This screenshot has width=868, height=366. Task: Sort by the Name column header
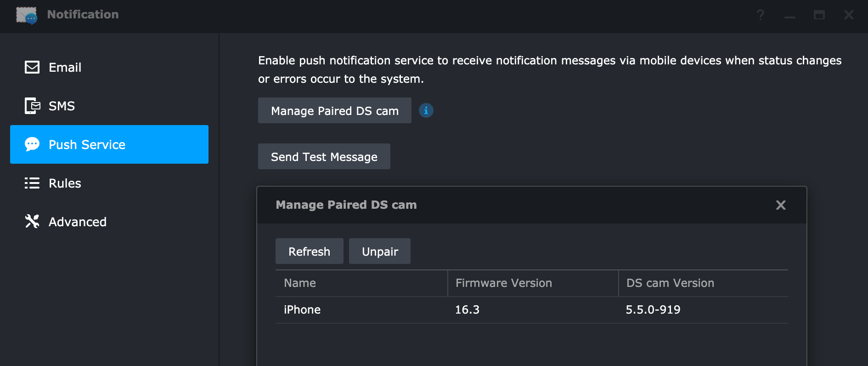pyautogui.click(x=361, y=283)
